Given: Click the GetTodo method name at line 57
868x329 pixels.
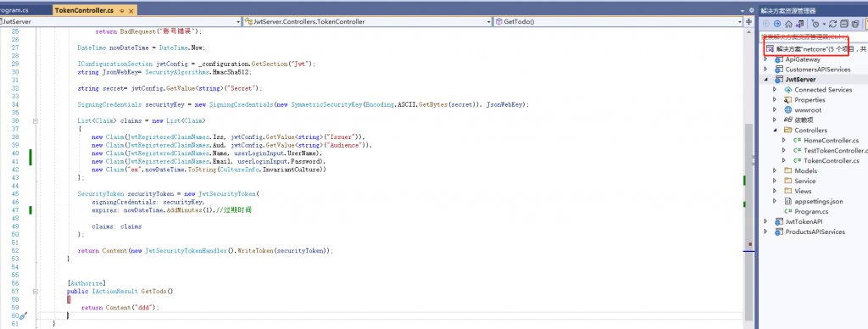Looking at the screenshot, I should click(153, 291).
